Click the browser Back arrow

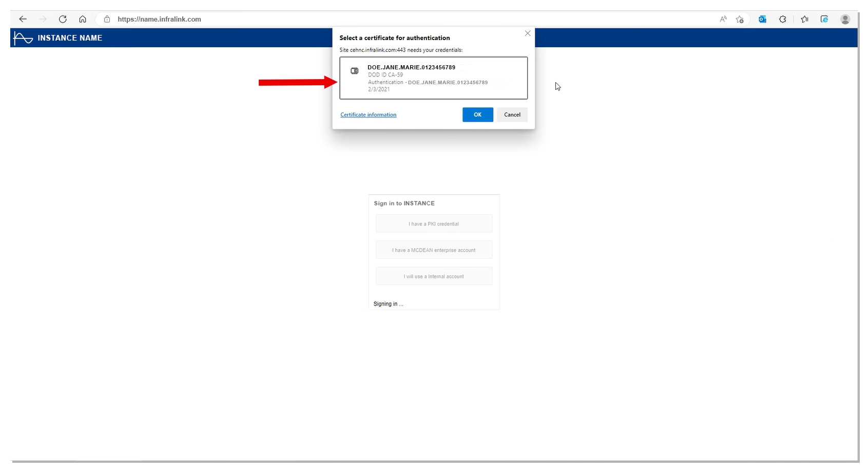[x=23, y=19]
